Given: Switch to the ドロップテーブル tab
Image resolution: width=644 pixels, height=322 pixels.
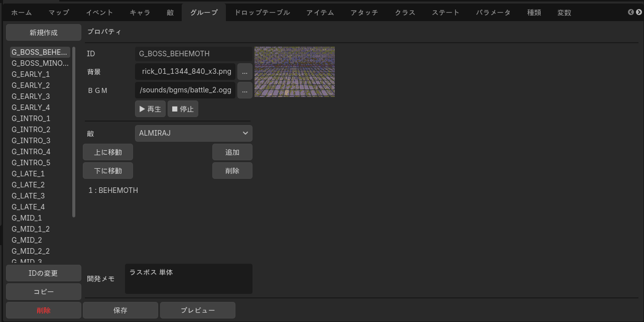Looking at the screenshot, I should [x=262, y=13].
